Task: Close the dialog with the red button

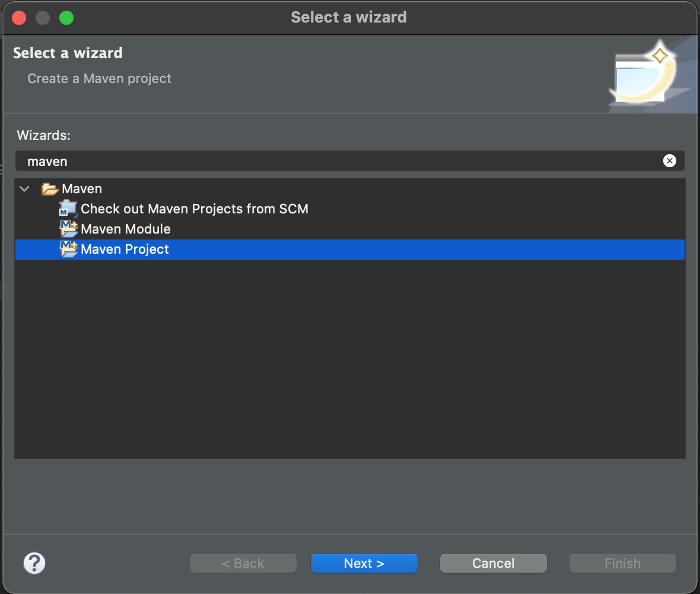Action: (19, 18)
